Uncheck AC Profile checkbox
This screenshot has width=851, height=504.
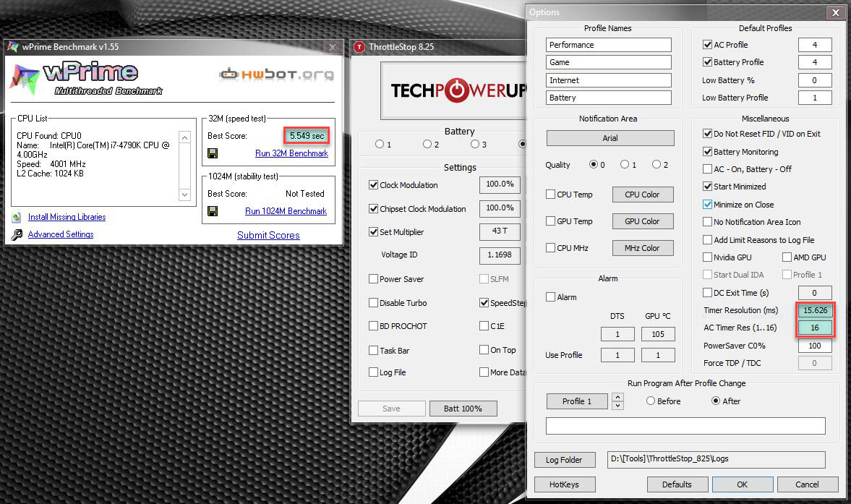(707, 45)
